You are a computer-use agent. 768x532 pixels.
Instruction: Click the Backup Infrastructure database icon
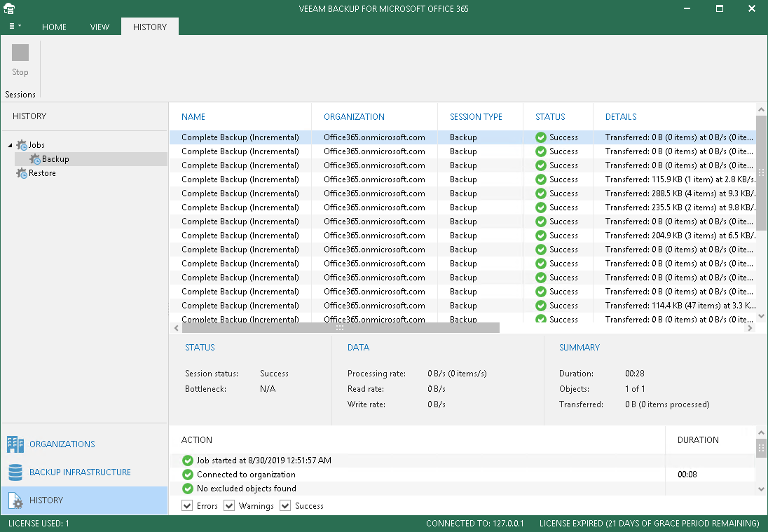pos(15,472)
